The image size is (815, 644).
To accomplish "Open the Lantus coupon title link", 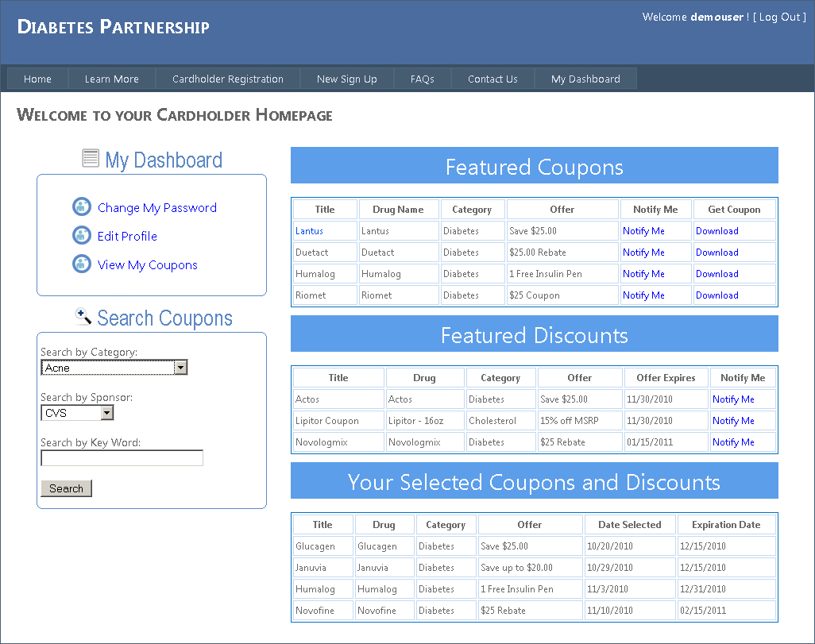I will (x=309, y=231).
